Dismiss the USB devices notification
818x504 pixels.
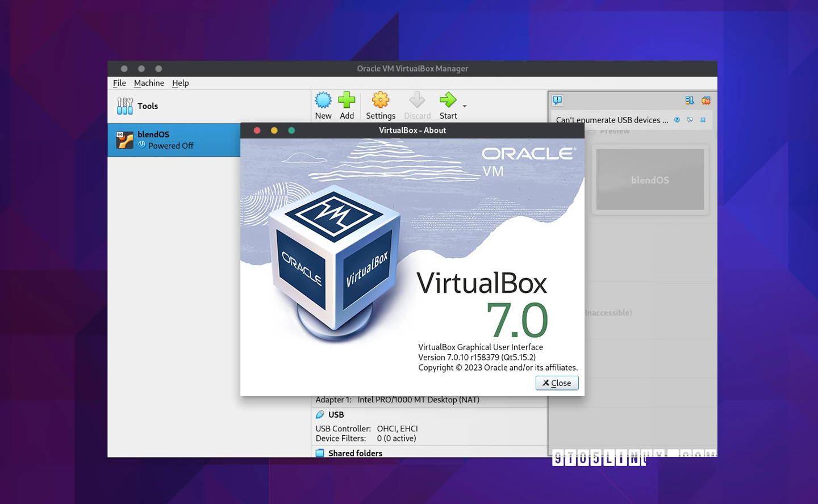703,120
